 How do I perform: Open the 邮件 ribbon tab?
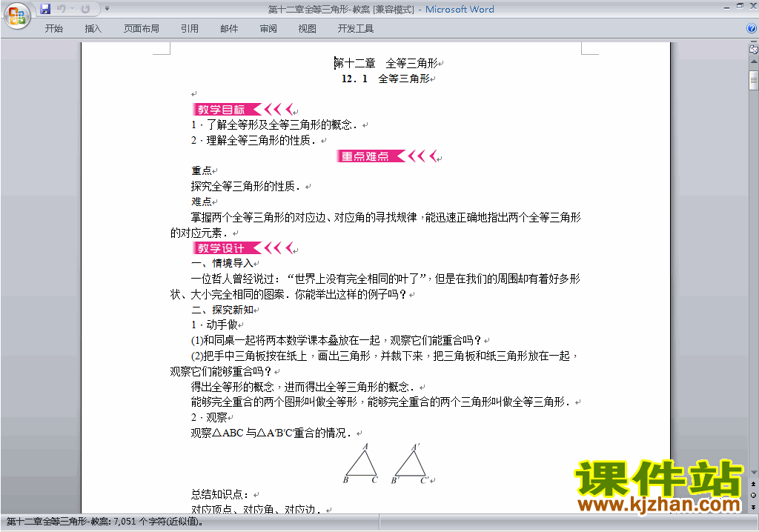(x=229, y=29)
